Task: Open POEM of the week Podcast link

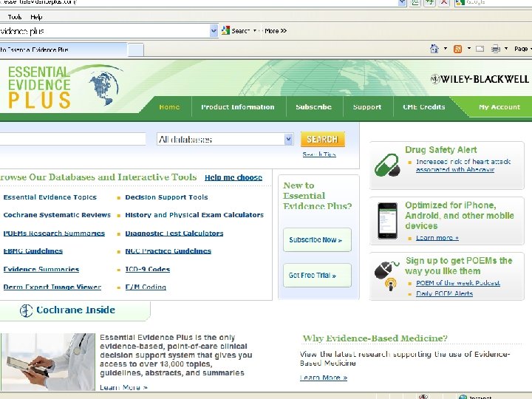Action: [458, 283]
